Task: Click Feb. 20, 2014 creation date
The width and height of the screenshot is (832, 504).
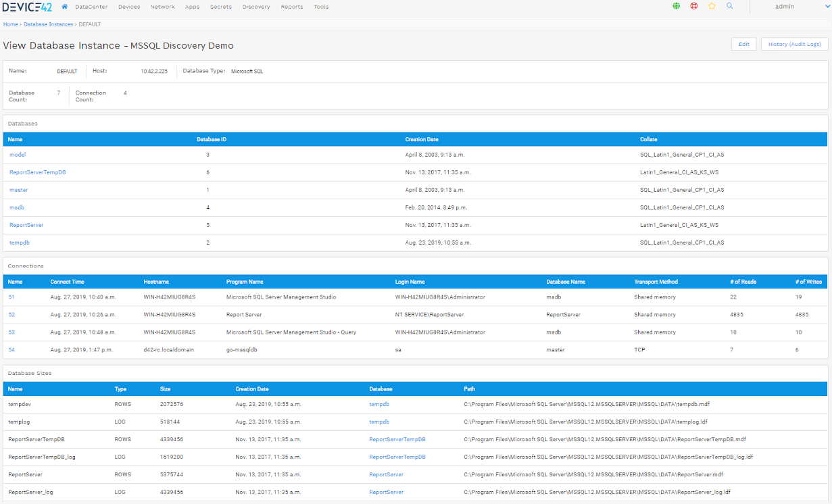Action: point(436,207)
